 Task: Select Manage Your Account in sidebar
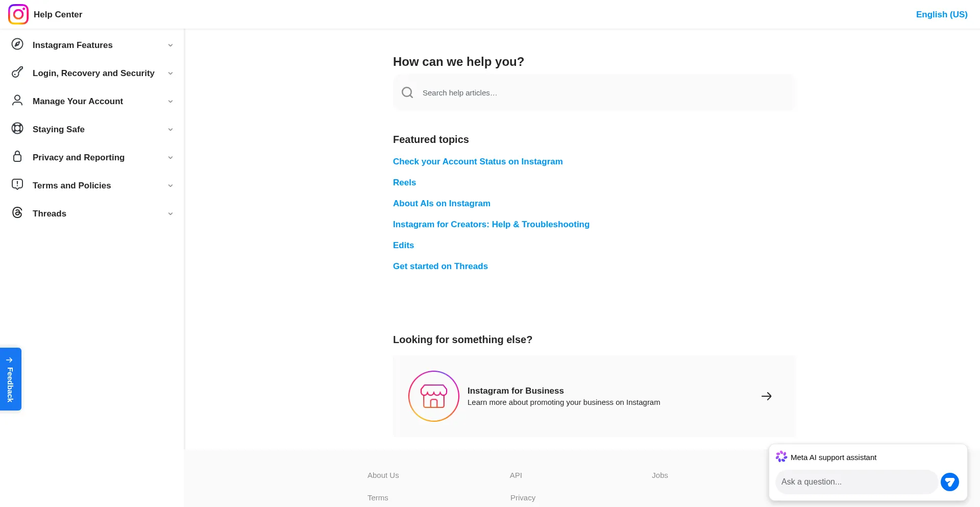click(78, 101)
